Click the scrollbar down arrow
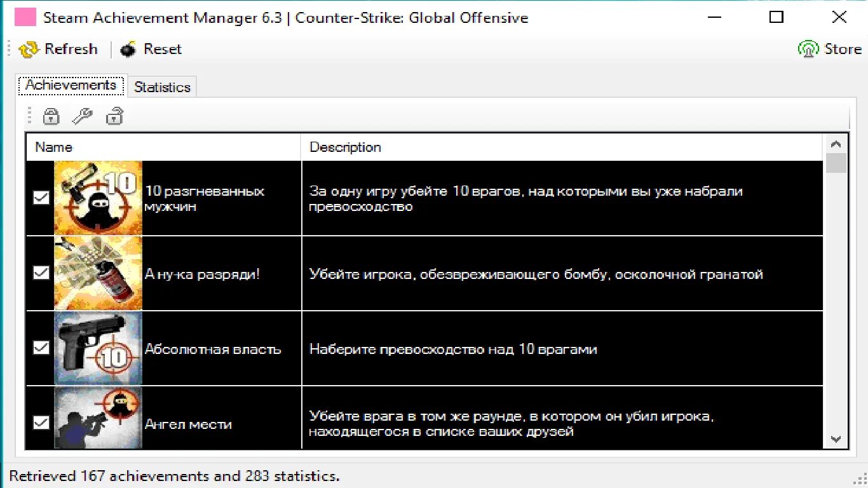The height and width of the screenshot is (488, 868). click(836, 439)
